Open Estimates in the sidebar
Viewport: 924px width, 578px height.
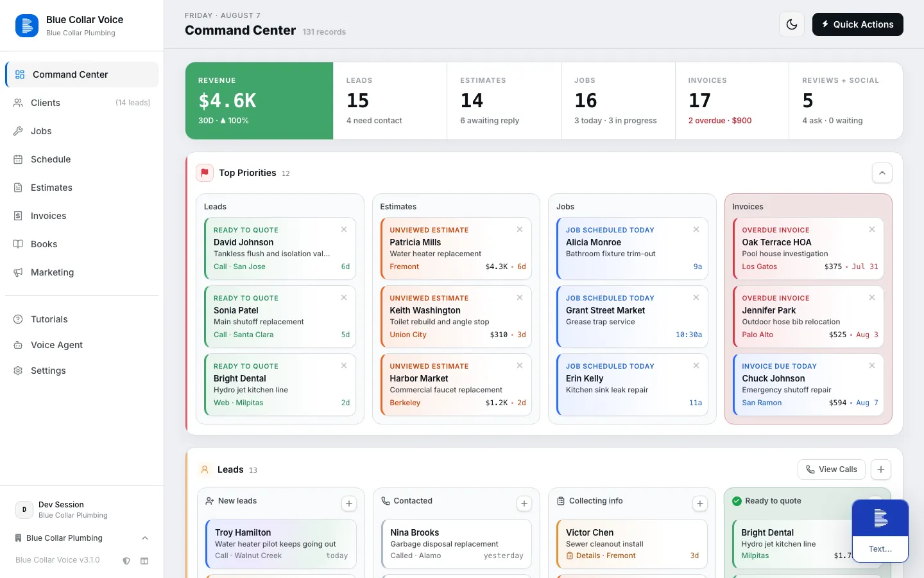[x=81, y=188]
